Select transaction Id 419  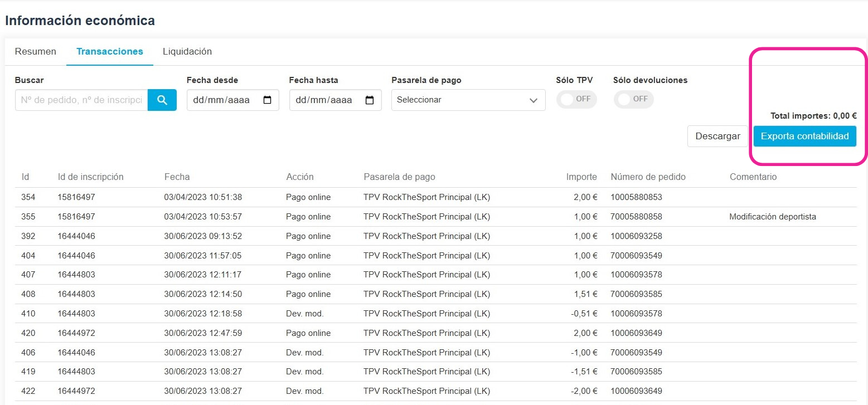(28, 372)
